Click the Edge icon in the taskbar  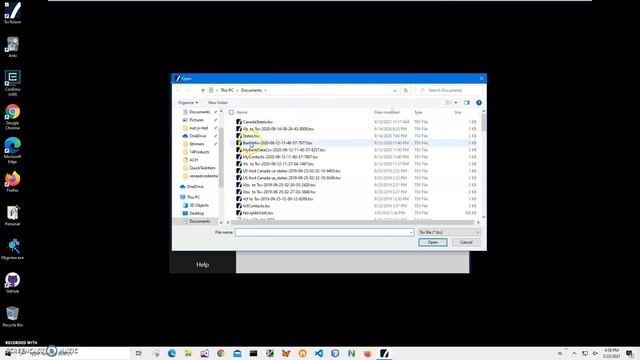(x=172, y=353)
